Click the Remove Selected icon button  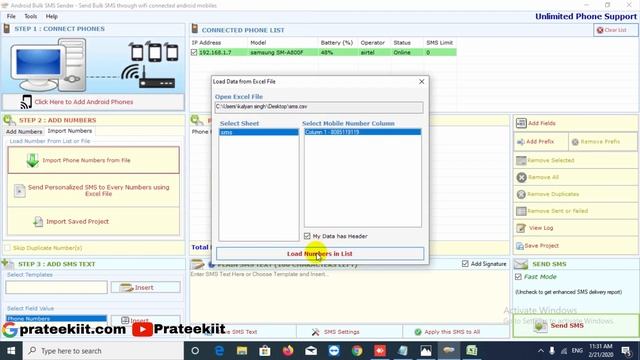tap(521, 160)
